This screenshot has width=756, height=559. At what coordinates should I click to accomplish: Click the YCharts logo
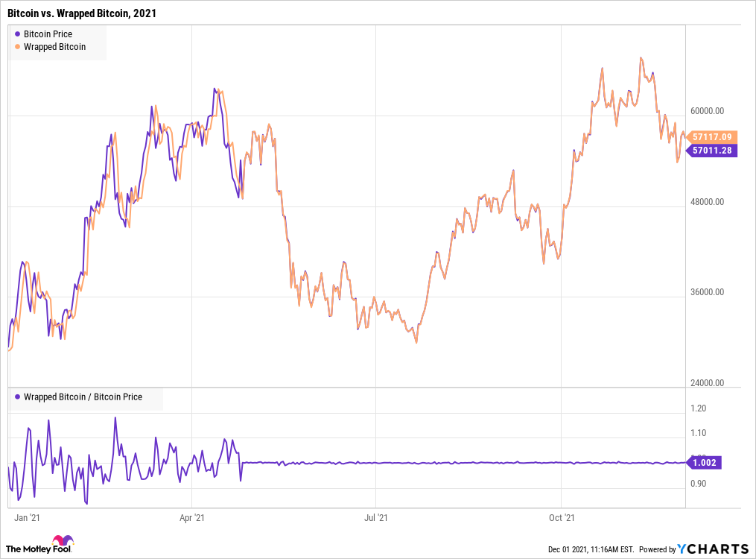(x=713, y=549)
